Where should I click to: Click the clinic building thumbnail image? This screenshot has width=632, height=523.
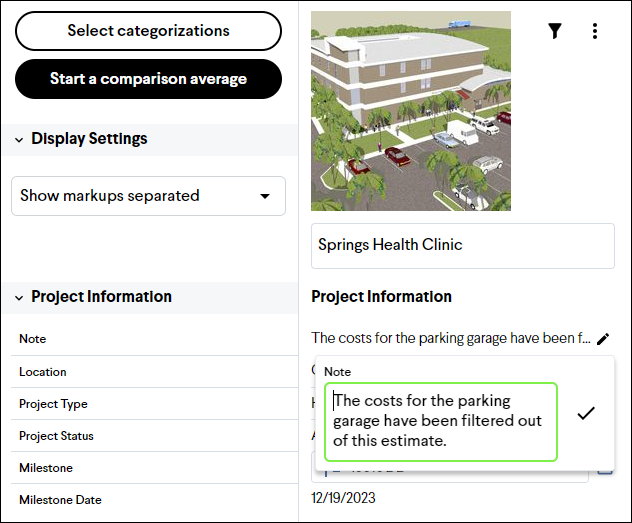pos(411,111)
